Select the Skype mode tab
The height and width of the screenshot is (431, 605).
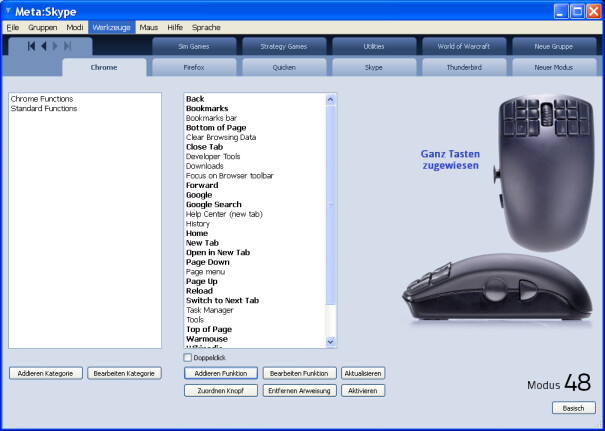pyautogui.click(x=374, y=67)
